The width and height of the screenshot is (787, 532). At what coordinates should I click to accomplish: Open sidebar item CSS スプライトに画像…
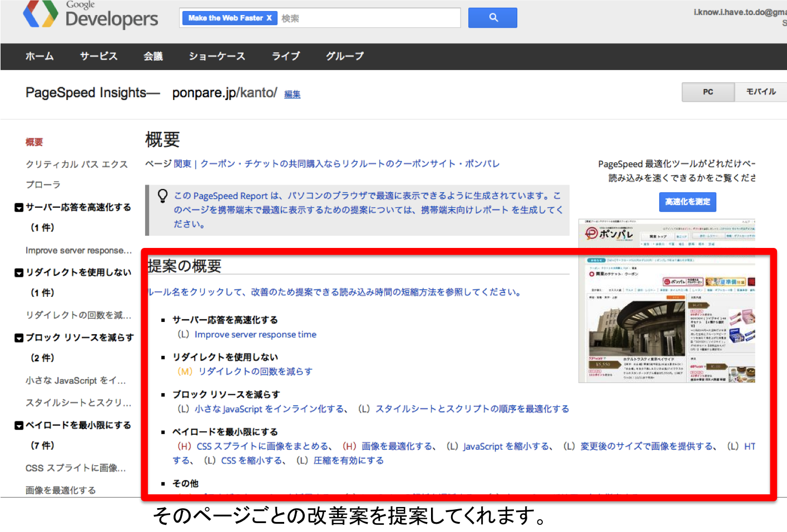tap(76, 468)
